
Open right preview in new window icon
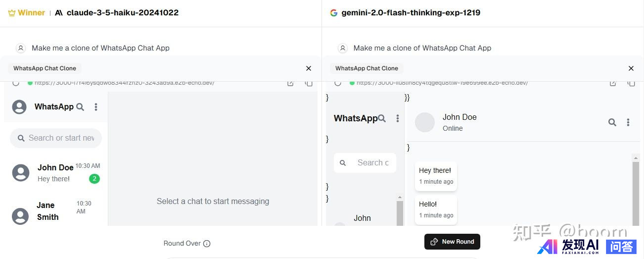pos(613,83)
